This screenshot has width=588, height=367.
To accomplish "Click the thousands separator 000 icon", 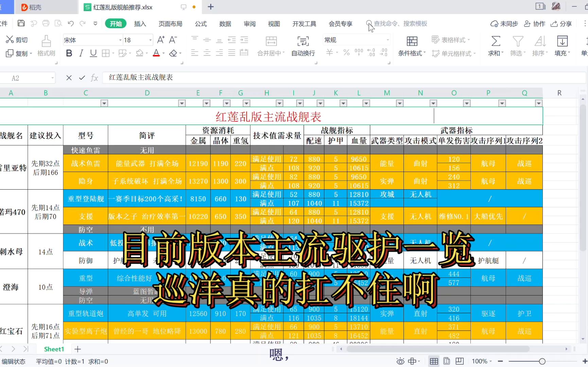I will (x=359, y=52).
